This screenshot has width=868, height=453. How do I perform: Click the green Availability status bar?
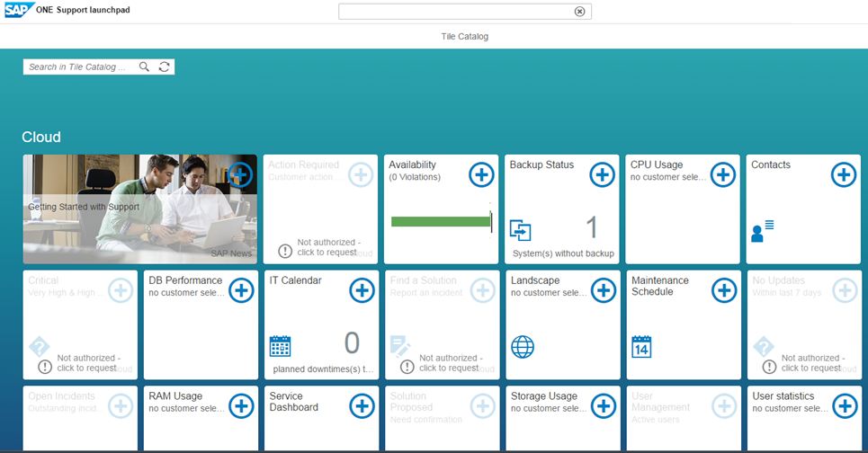coord(441,222)
